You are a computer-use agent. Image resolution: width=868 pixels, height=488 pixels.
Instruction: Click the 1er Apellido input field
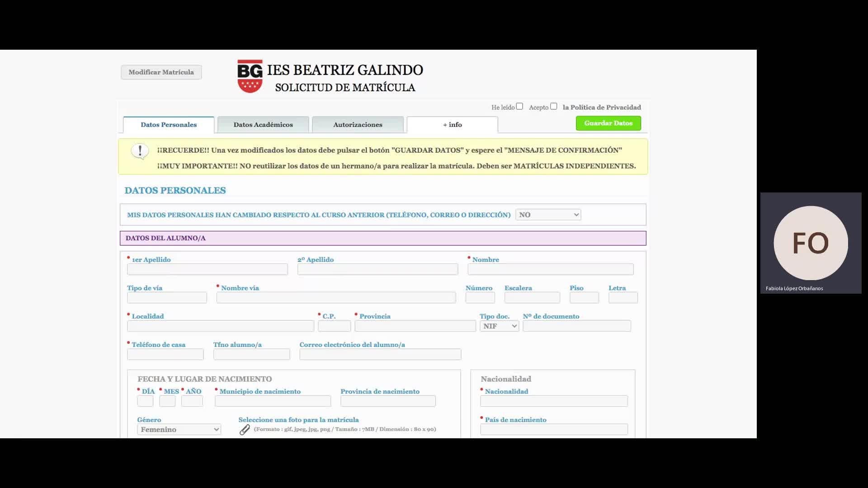click(x=207, y=270)
